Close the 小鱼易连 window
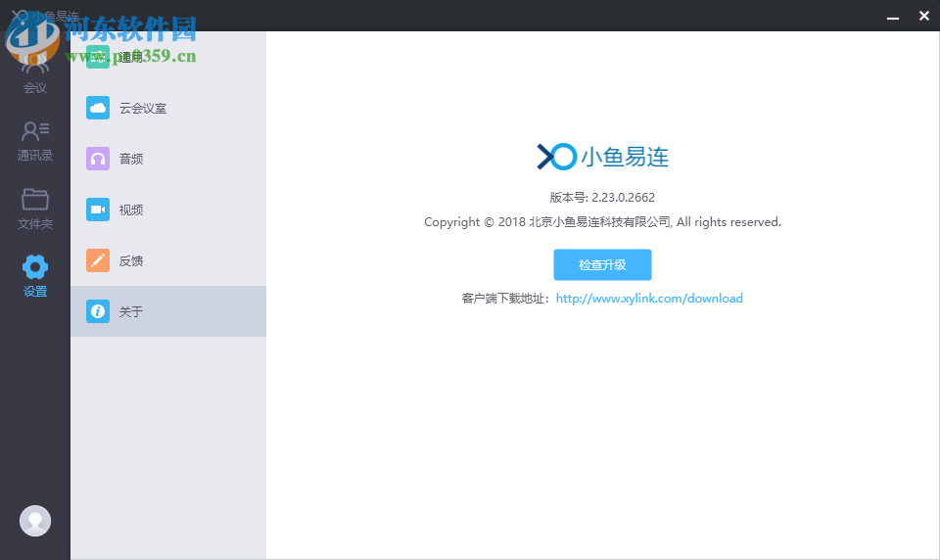 point(923,17)
